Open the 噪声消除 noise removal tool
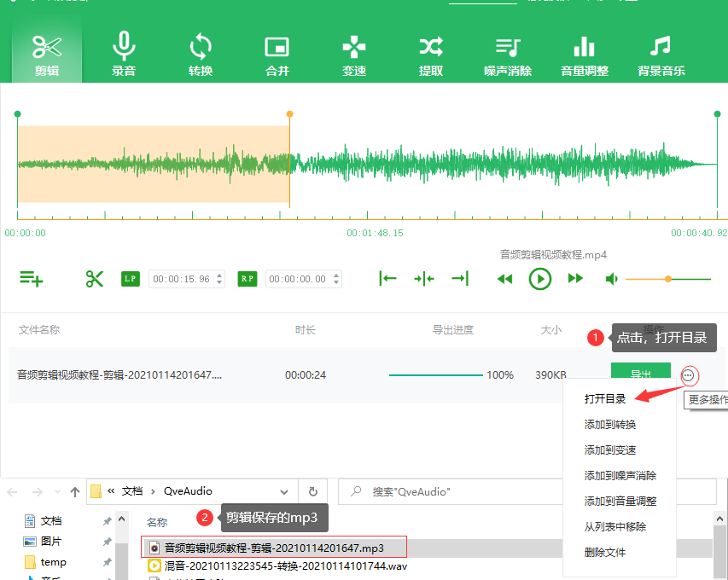Screen dimensions: 728x580 [x=507, y=53]
